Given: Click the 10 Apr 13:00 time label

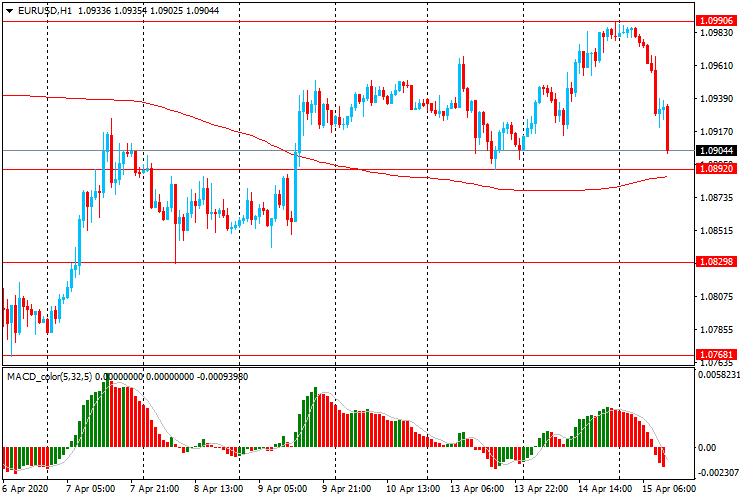Looking at the screenshot, I should [413, 489].
